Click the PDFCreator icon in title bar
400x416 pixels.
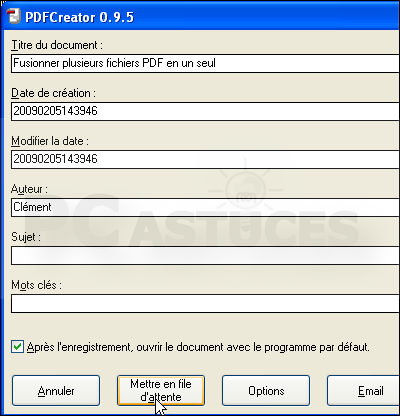point(14,16)
